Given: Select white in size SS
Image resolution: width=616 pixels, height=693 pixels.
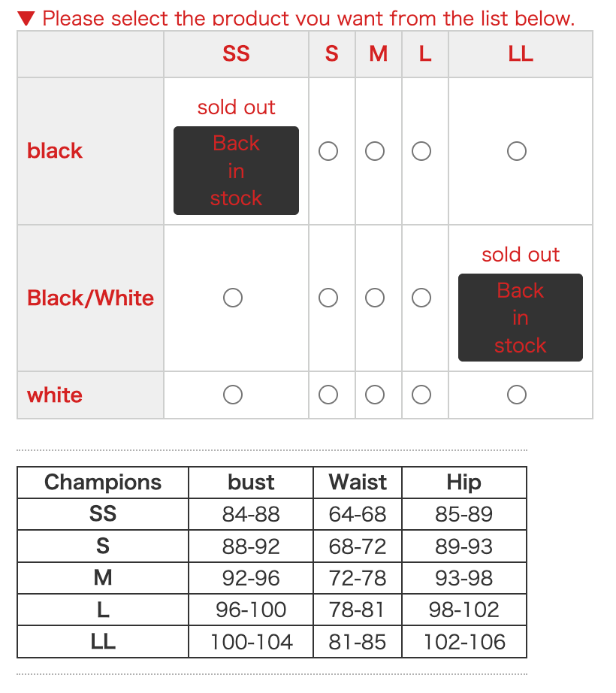Looking at the screenshot, I should (233, 395).
